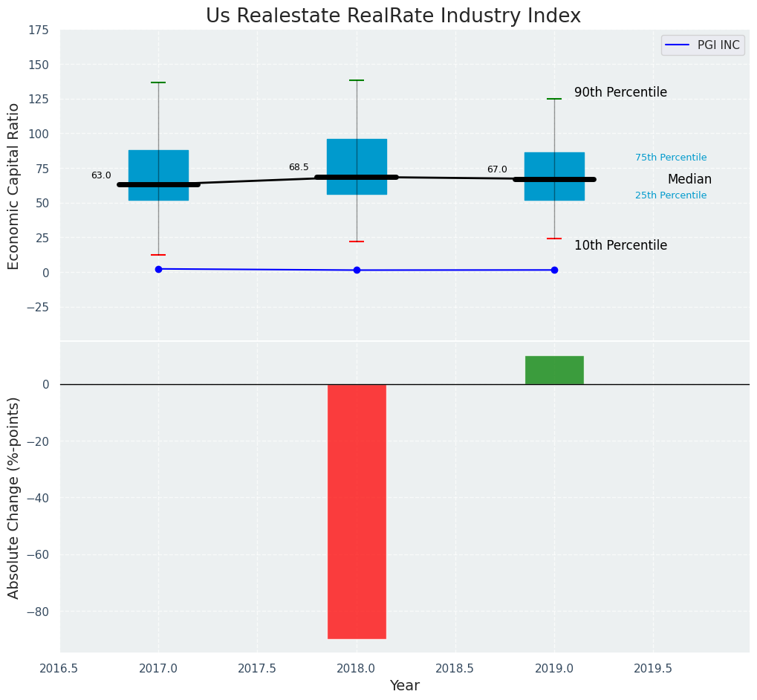Click the 25th Percentile label
757x700 pixels.
tap(671, 195)
